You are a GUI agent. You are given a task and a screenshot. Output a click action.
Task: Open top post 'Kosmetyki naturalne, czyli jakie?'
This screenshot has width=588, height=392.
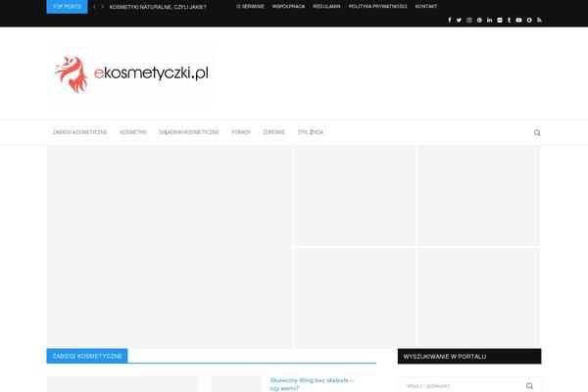[x=158, y=7]
